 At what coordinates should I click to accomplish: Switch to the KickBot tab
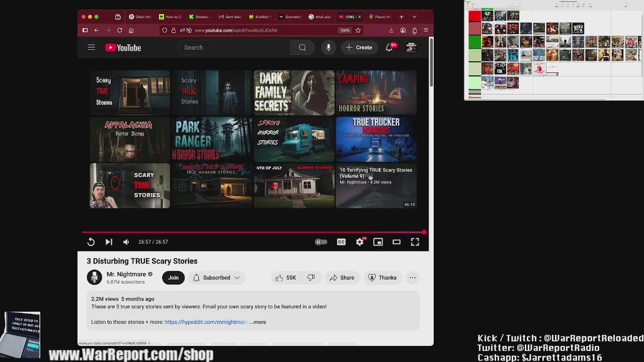pos(260,17)
